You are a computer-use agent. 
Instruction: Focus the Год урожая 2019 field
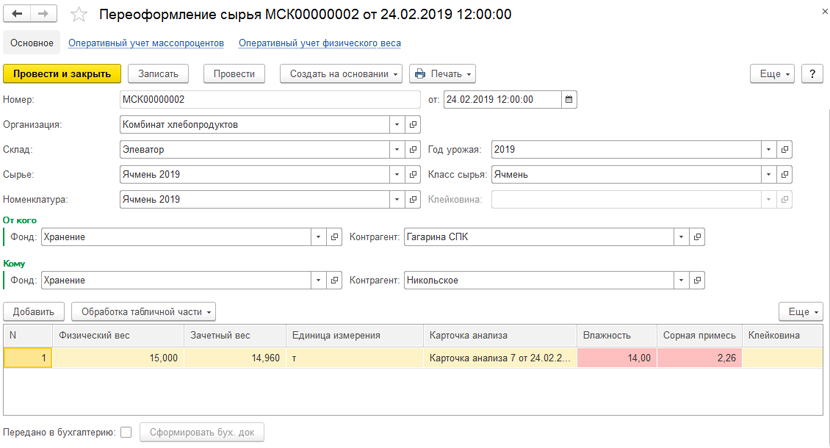[626, 149]
